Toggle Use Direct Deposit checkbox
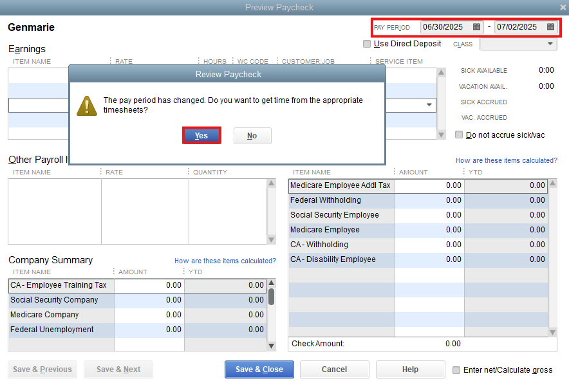The width and height of the screenshot is (569, 392). tap(367, 44)
